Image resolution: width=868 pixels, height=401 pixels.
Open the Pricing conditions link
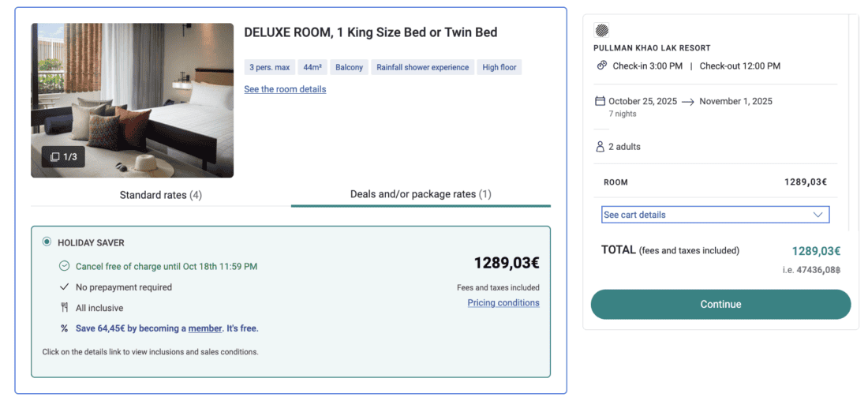pos(503,302)
